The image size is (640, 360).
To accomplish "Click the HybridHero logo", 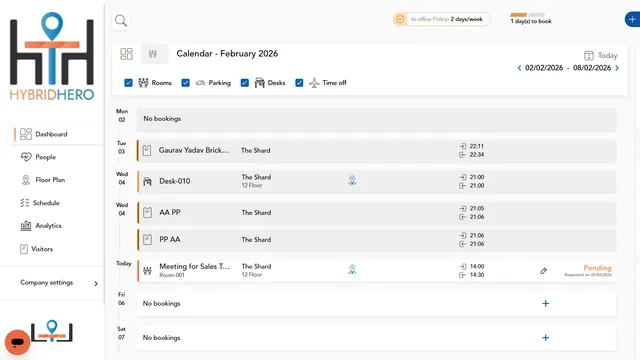I will coord(52,56).
